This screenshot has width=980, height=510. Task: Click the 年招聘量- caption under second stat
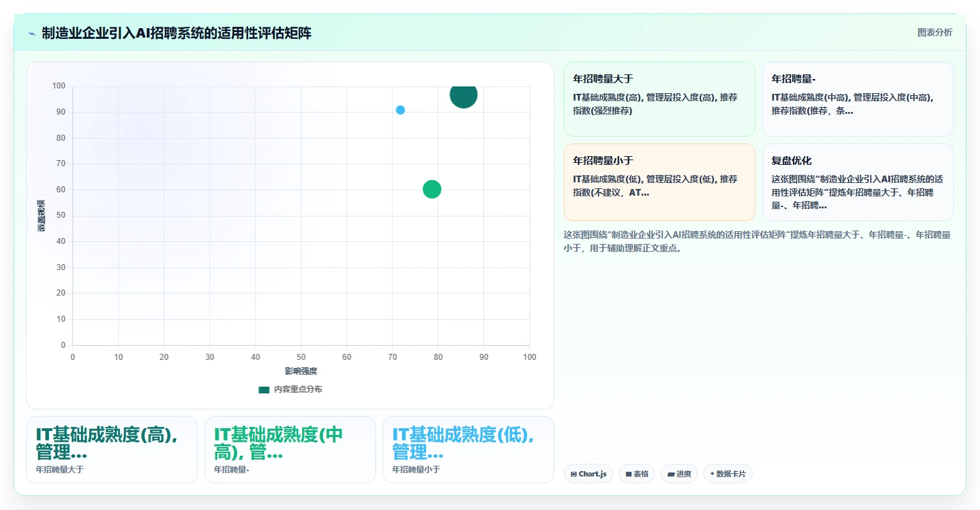pyautogui.click(x=232, y=470)
